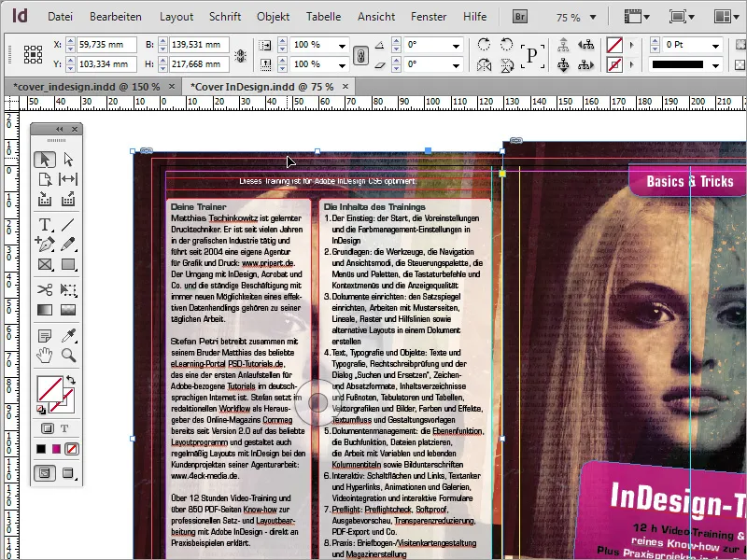This screenshot has height=560, width=747.
Task: Select container icon in control panel
Action: [x=564, y=44]
